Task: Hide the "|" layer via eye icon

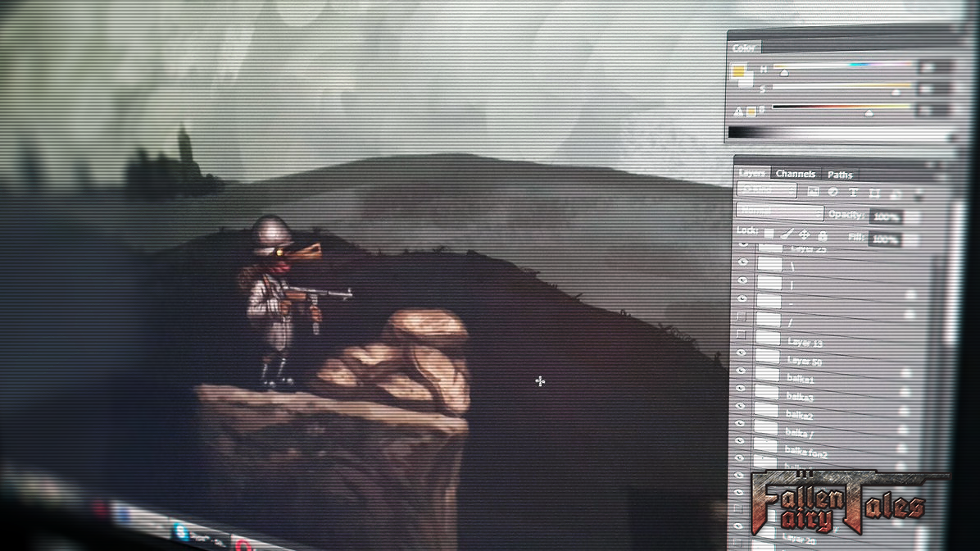Action: click(742, 280)
